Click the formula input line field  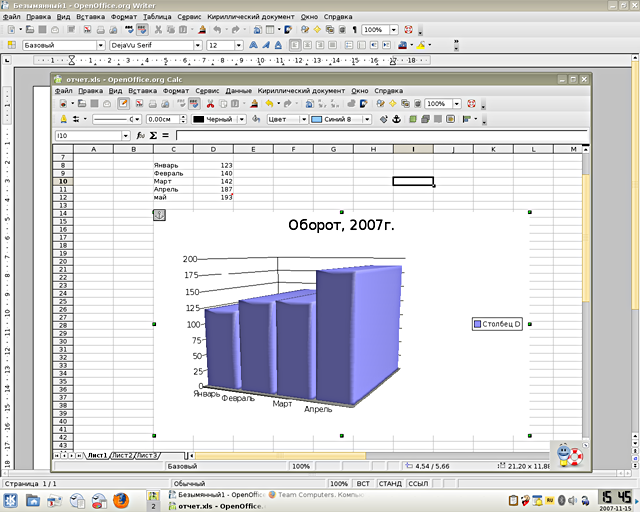click(x=380, y=135)
